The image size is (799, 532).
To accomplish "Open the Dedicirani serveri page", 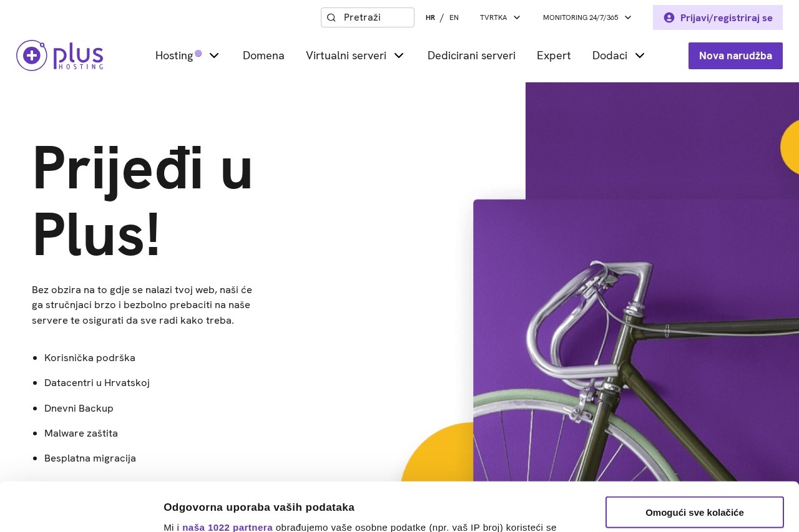I will (471, 56).
